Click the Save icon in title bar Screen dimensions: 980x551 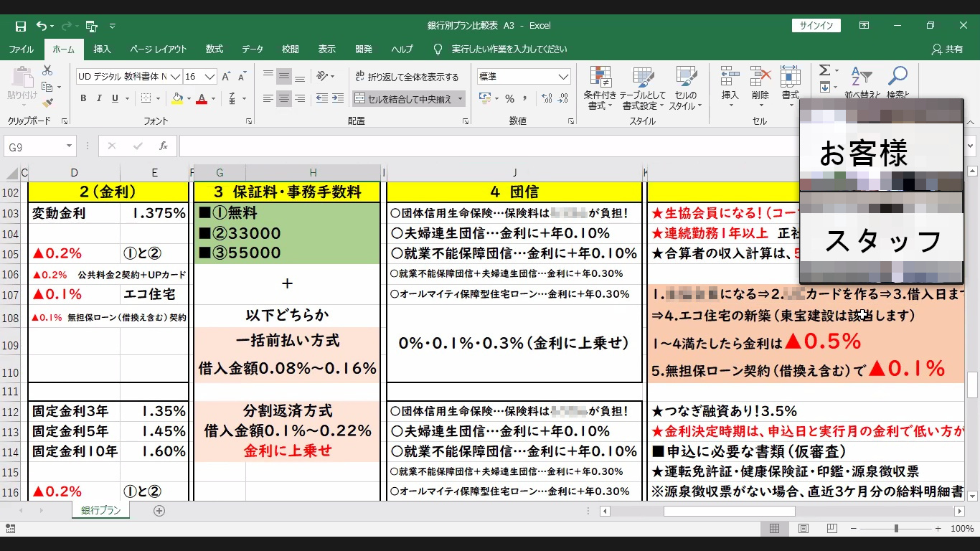21,26
